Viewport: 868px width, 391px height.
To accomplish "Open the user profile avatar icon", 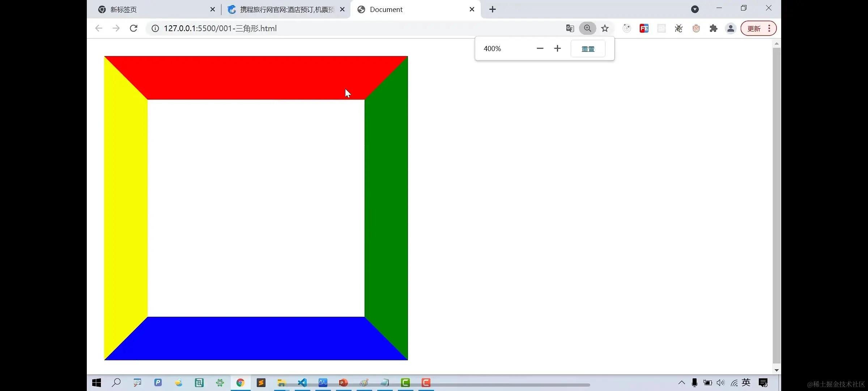I will (731, 28).
